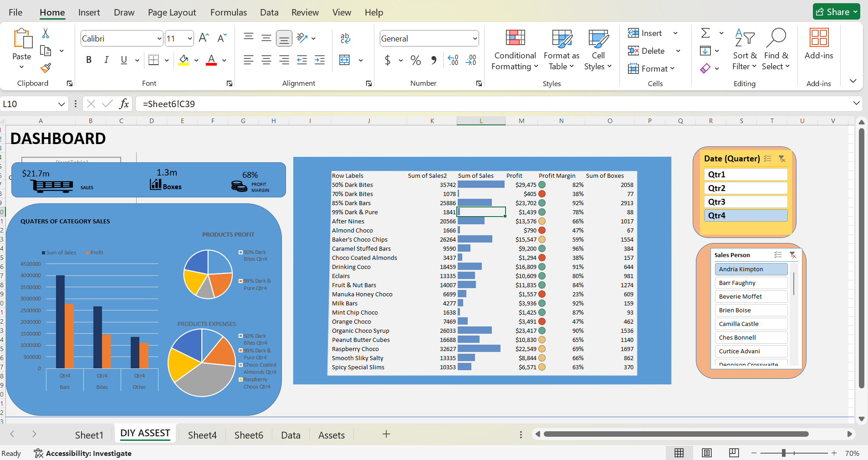Select Qtr3 in quarter slicer
This screenshot has width=868, height=460.
point(745,202)
